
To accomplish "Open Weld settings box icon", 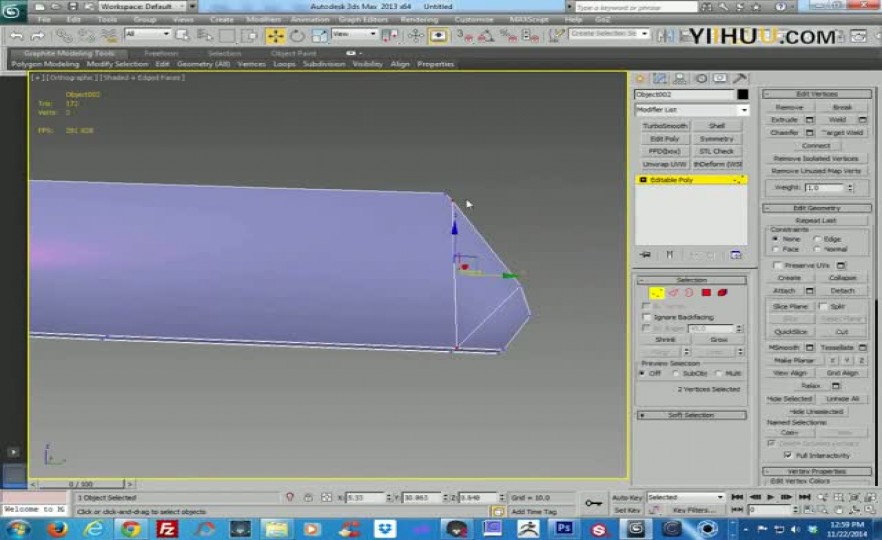I will click(862, 120).
